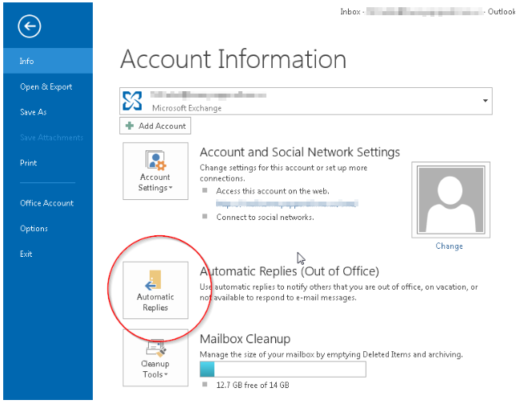Viewport: 532px width, 404px height.
Task: Open the Info tab
Action: point(48,61)
